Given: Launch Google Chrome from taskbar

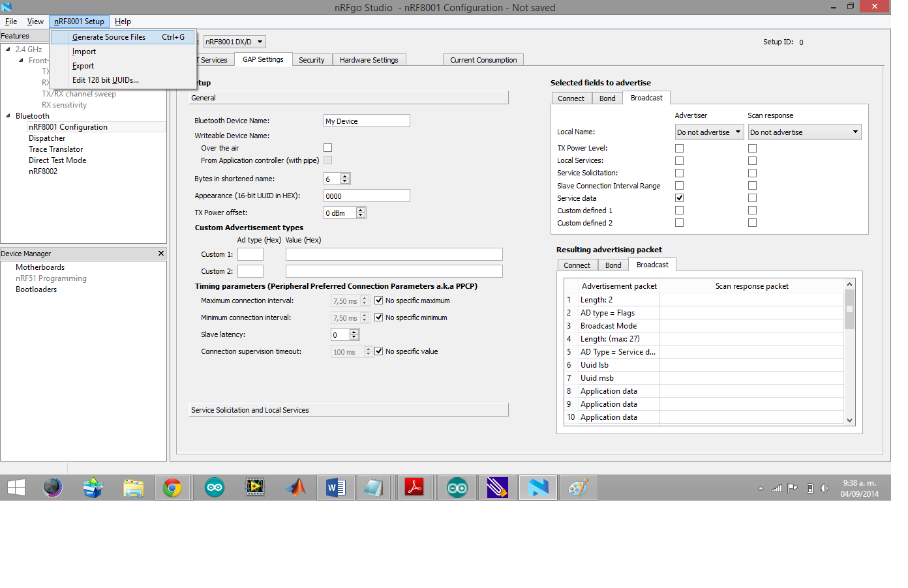Looking at the screenshot, I should (172, 488).
